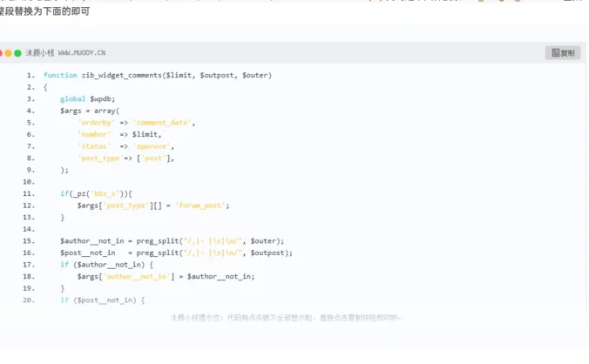The image size is (589, 364).
Task: Click the 'approve' string value
Action: tap(153, 146)
